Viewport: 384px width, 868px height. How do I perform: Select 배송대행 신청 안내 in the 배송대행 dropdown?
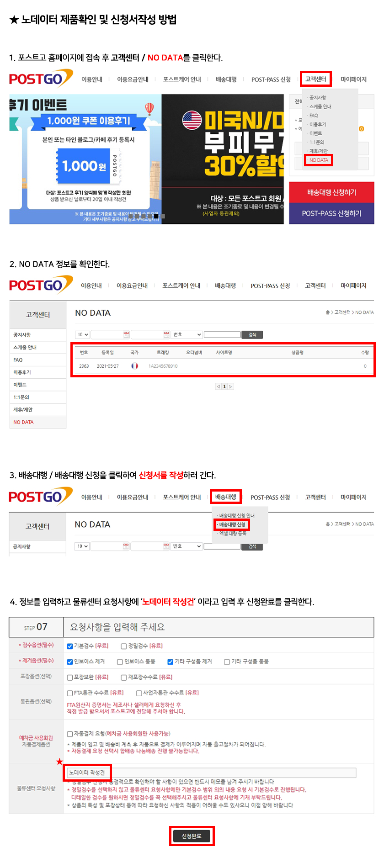[237, 515]
